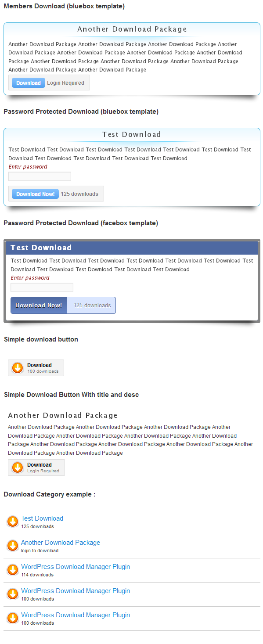Click the orange icon on the last WordPress plugin row

[13, 618]
